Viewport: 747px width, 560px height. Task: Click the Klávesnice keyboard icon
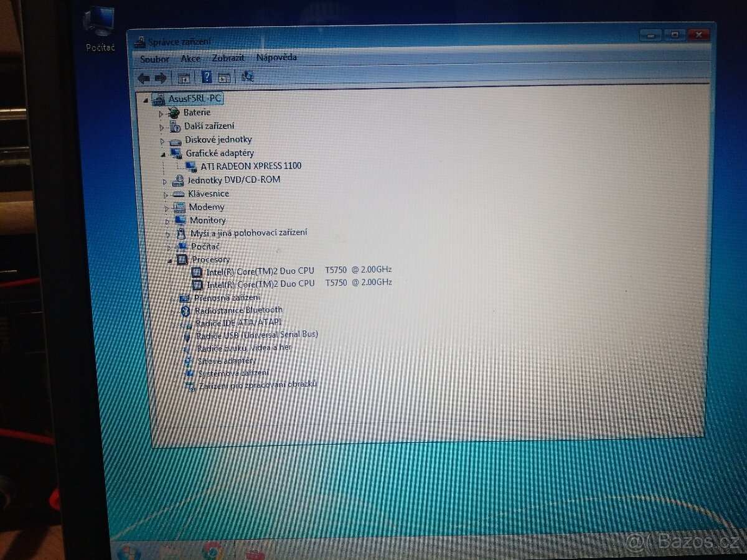coord(179,194)
